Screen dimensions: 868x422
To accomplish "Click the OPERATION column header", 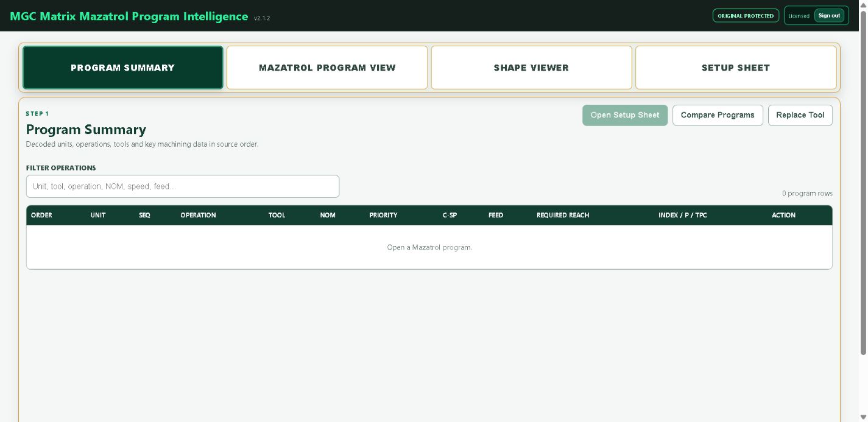I will (x=198, y=215).
